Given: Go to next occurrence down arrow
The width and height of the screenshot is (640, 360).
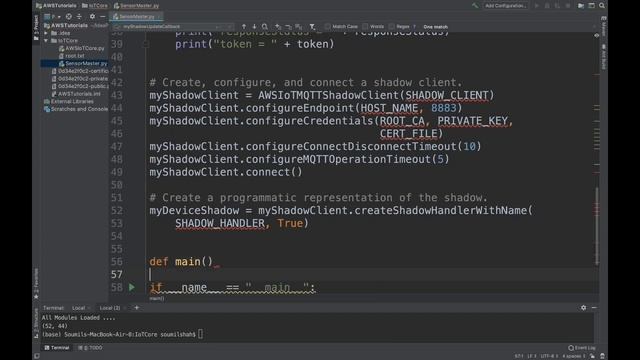Looking at the screenshot, I should pos(254,27).
